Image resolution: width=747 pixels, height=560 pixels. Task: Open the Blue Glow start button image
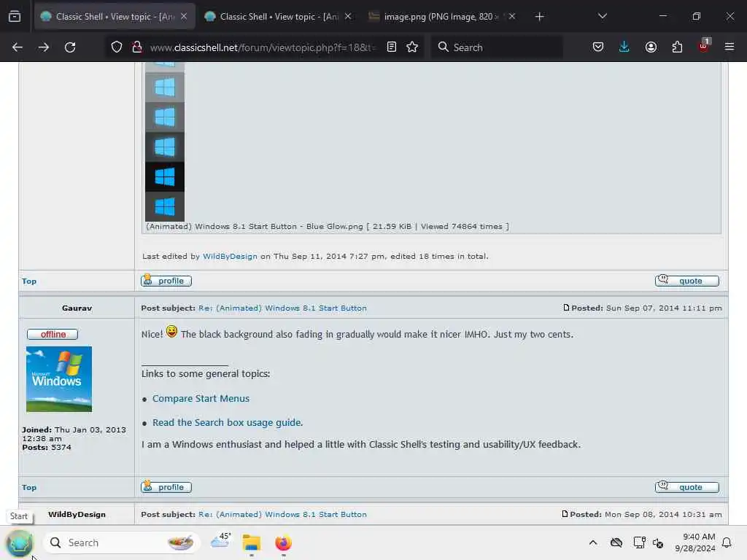[x=165, y=141]
